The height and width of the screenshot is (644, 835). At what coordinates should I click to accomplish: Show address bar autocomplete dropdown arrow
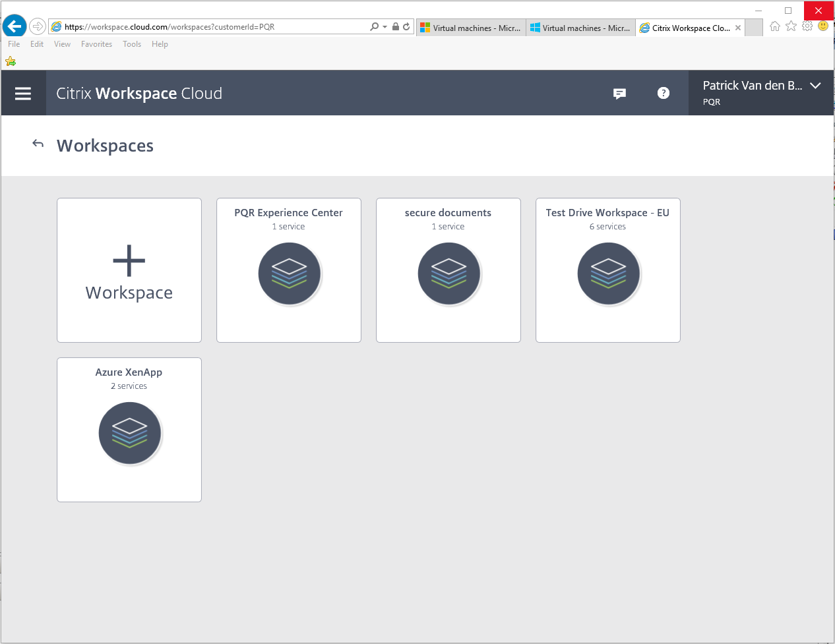[385, 27]
